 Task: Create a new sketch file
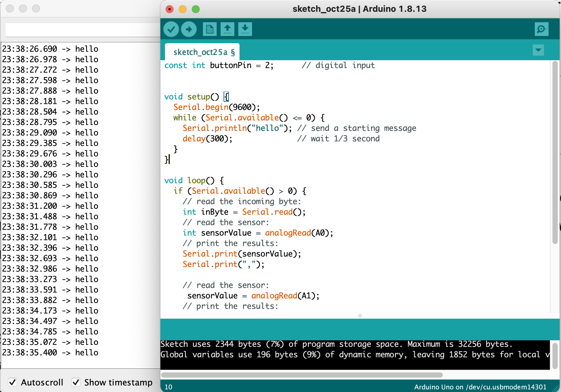(209, 29)
